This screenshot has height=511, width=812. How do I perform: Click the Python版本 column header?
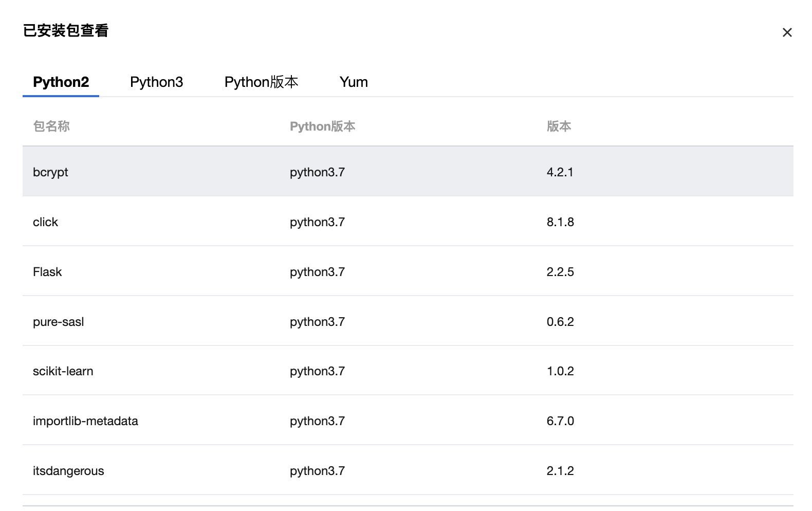pos(322,126)
